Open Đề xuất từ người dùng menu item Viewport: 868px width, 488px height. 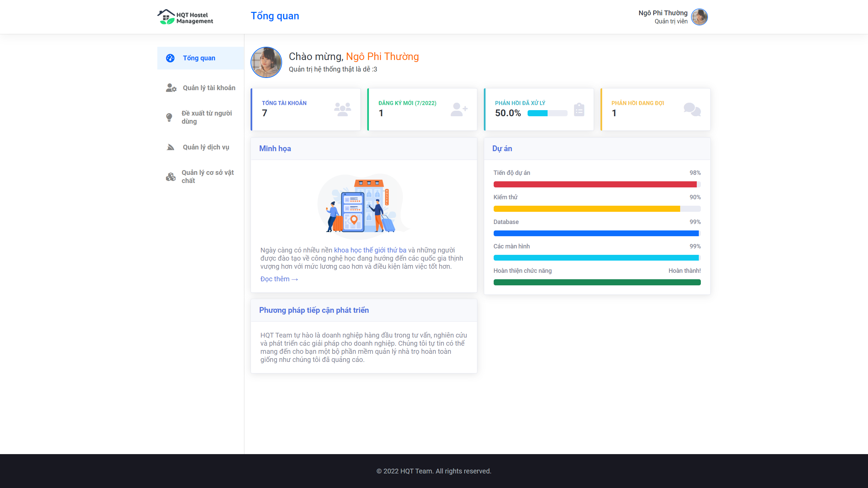pos(206,117)
